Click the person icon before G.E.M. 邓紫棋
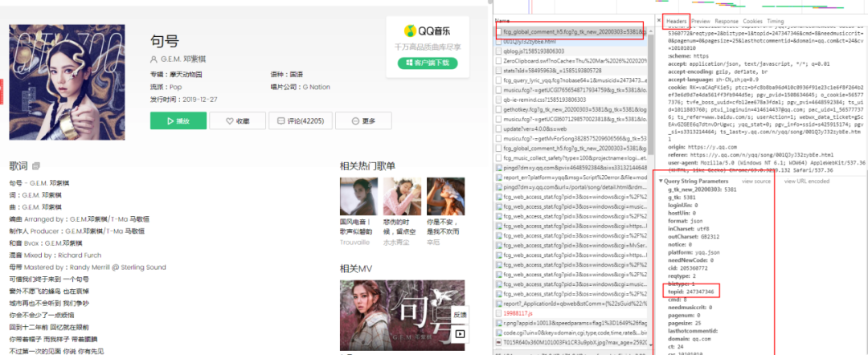The height and width of the screenshot is (355, 868). click(154, 59)
